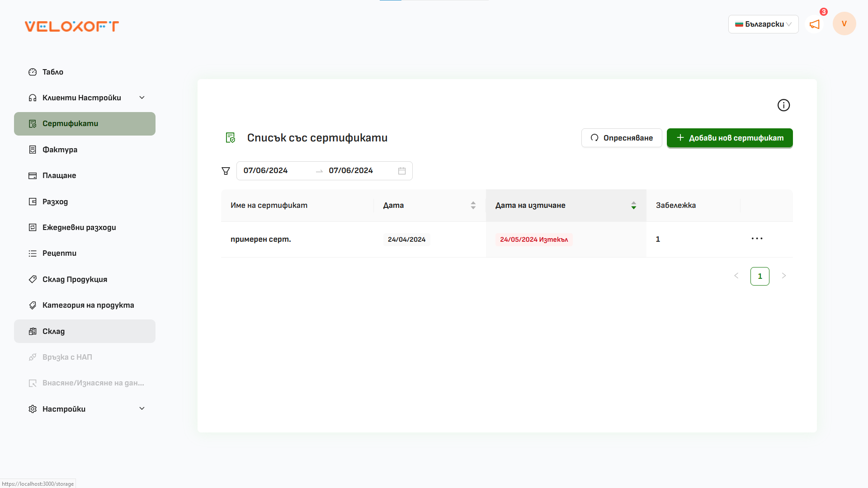Select page 1 in pagination
This screenshot has width=868, height=488.
click(759, 276)
